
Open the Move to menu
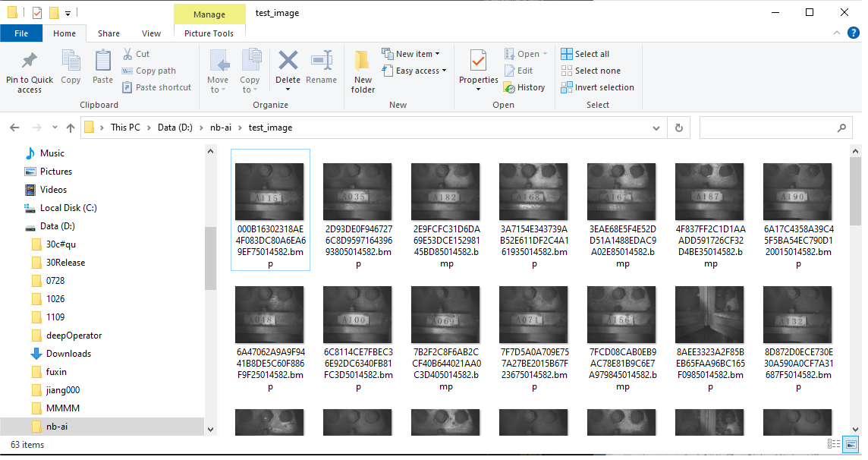point(218,71)
